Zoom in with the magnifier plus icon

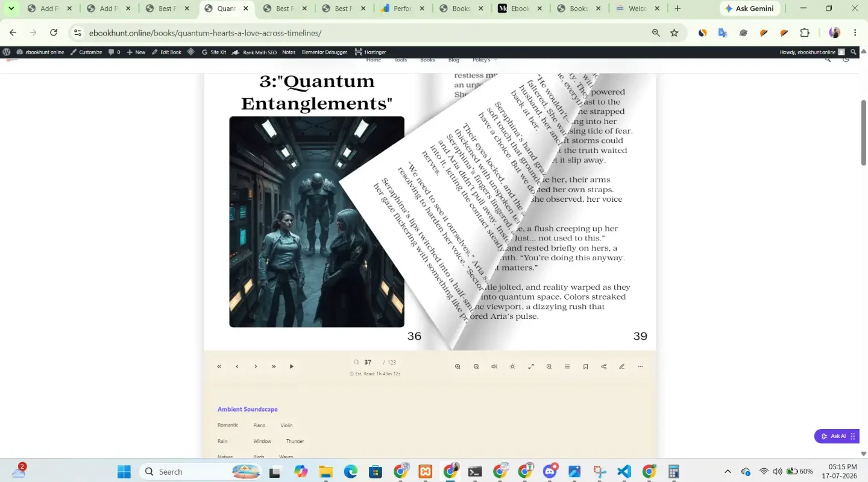click(x=458, y=366)
